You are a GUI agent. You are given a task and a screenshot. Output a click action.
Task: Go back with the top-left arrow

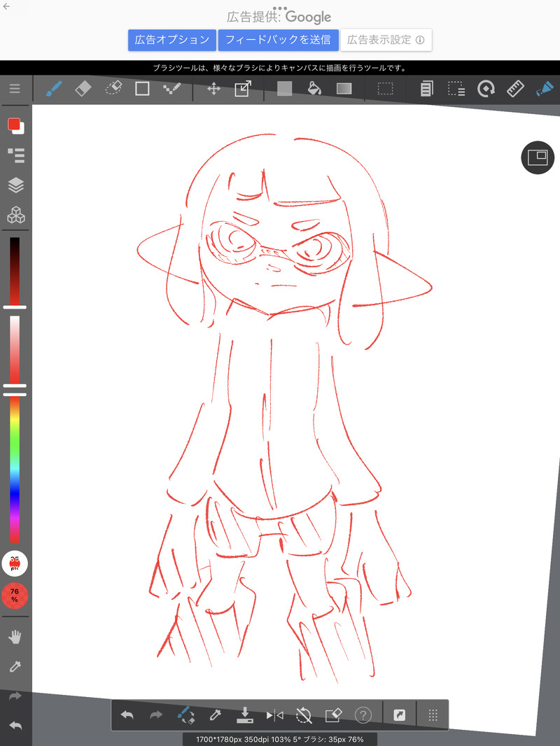tap(6, 6)
